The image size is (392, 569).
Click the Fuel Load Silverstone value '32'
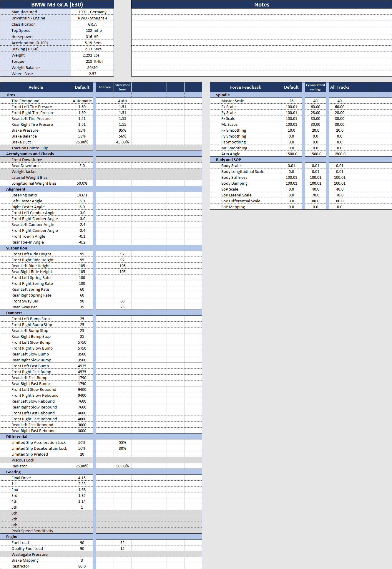(122, 542)
